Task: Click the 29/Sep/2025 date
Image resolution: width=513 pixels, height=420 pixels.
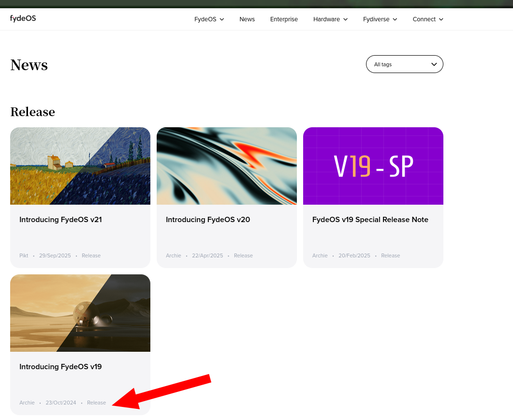Action: click(x=55, y=255)
